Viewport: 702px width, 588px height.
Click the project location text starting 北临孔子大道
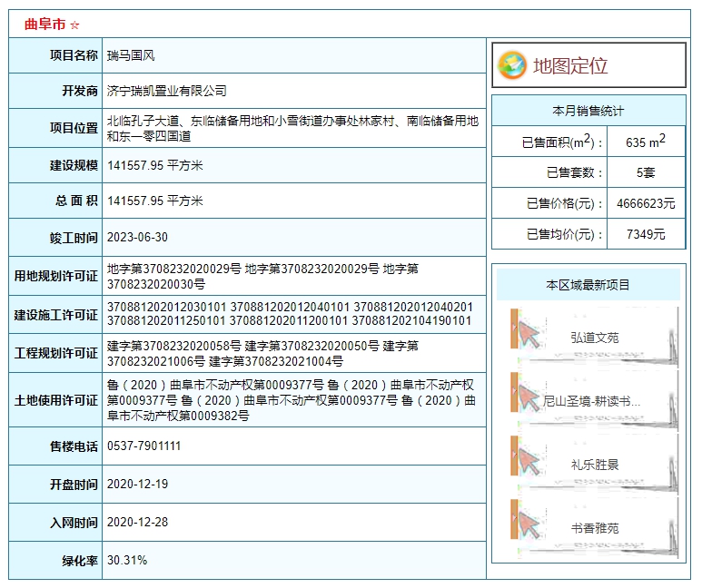tap(292, 129)
